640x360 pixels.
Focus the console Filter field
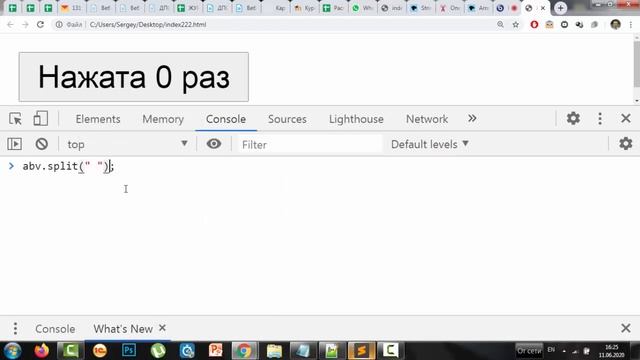pos(310,144)
